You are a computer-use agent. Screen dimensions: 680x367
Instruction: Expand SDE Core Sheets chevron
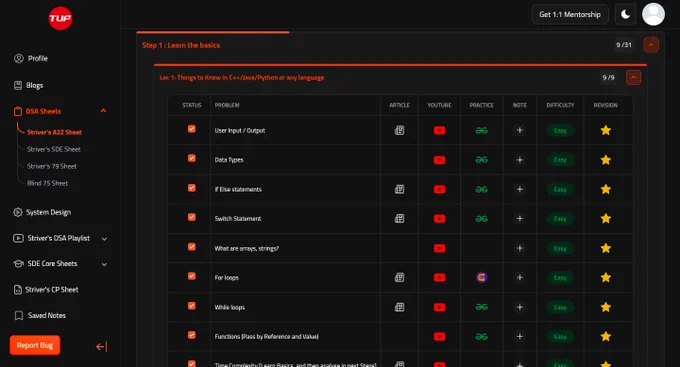point(104,264)
